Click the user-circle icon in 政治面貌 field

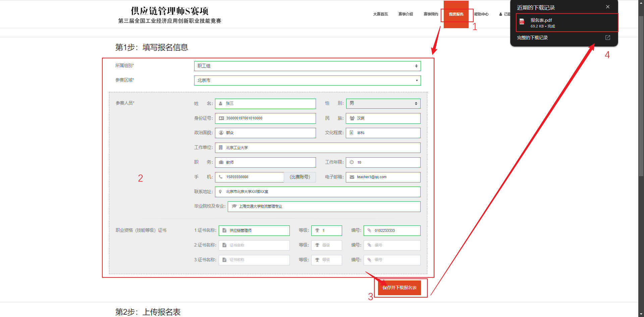pos(221,133)
